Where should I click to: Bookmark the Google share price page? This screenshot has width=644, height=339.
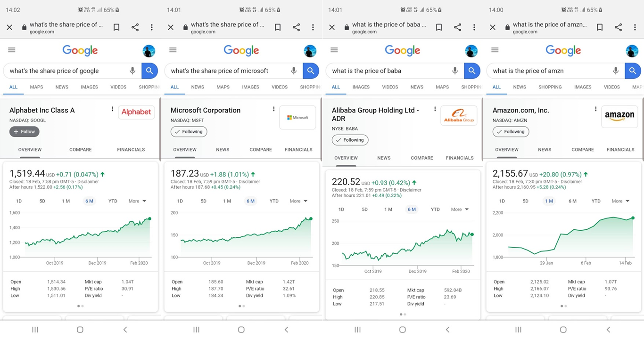[116, 27]
